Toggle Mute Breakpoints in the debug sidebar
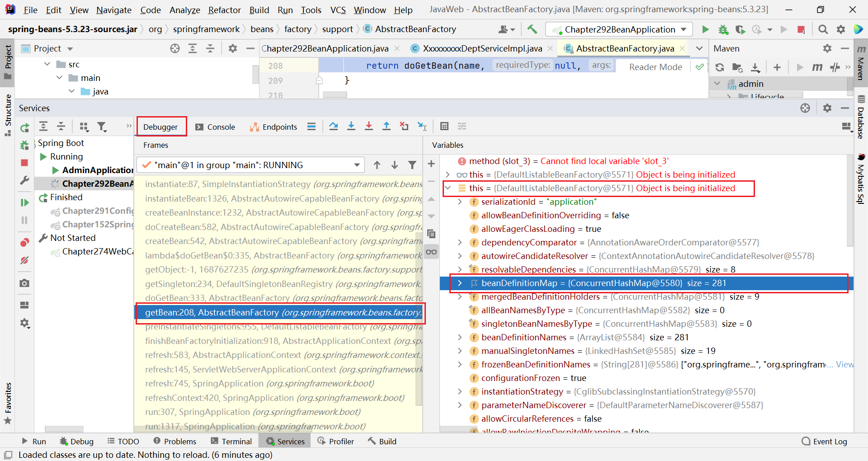 24,261
